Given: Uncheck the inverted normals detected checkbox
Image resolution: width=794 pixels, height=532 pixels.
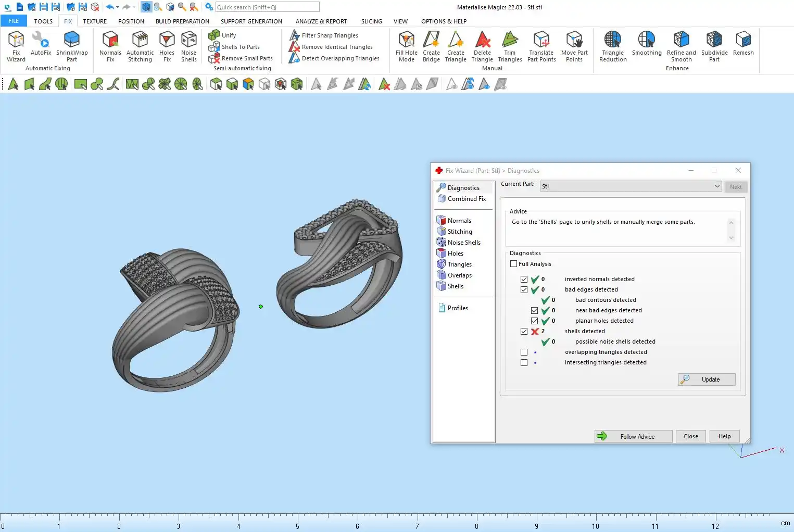Looking at the screenshot, I should coord(524,280).
